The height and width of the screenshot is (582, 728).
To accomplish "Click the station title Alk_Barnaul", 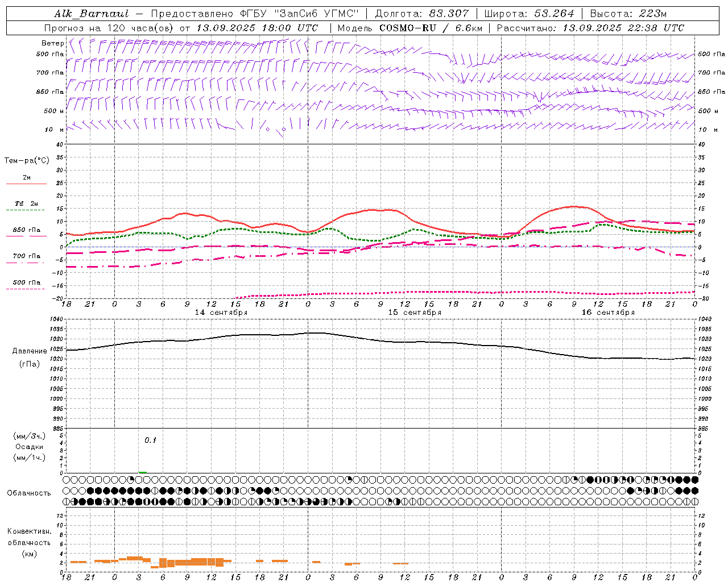I will (92, 14).
